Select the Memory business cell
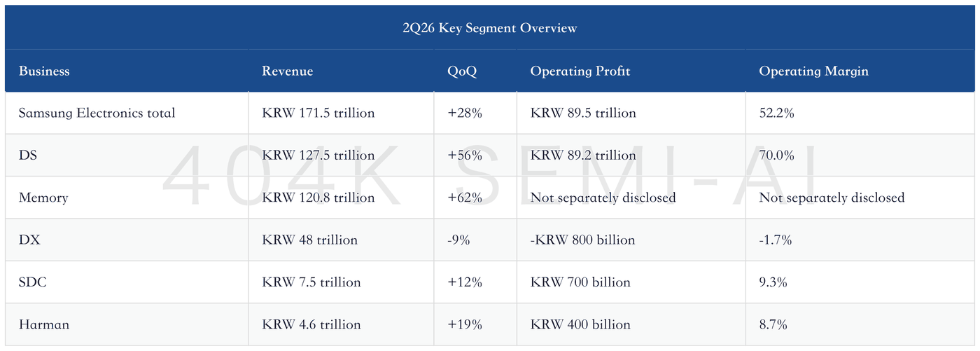980x351 pixels. pyautogui.click(x=43, y=198)
